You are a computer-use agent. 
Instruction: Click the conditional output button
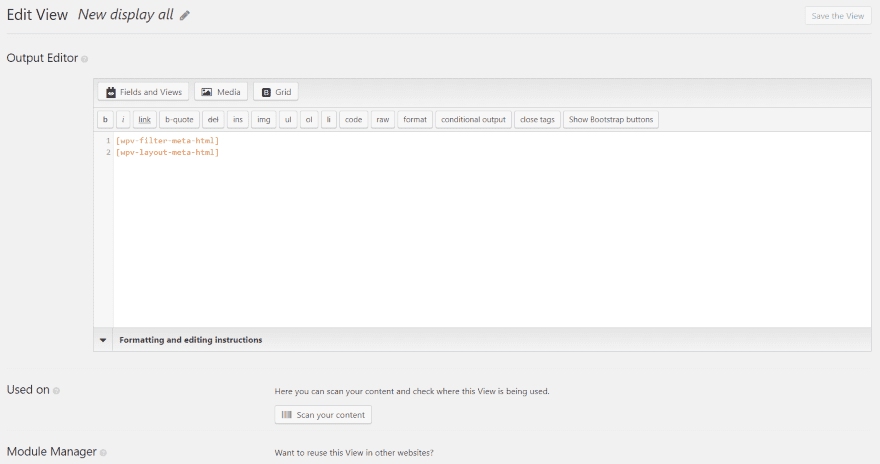(473, 120)
